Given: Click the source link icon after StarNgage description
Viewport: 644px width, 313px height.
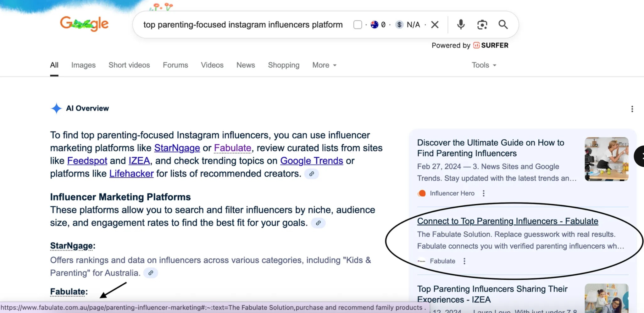Looking at the screenshot, I should pyautogui.click(x=151, y=273).
